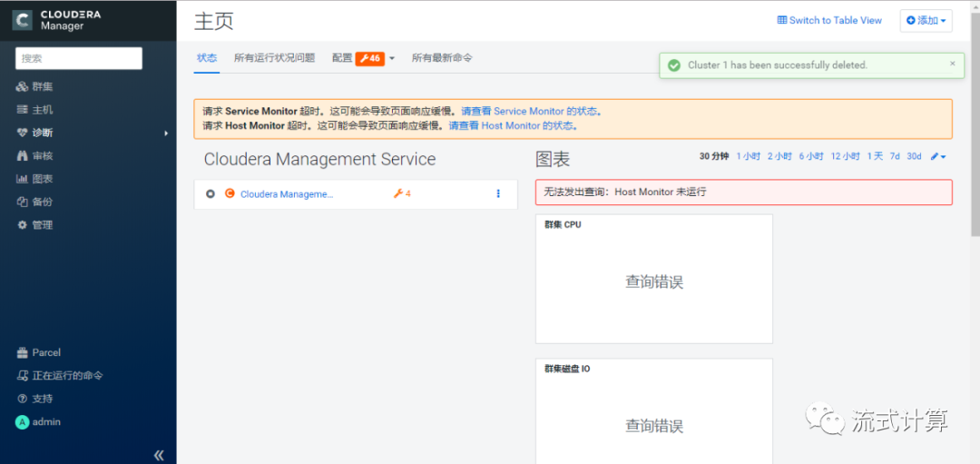
Task: Select the 7d time range
Action: point(895,156)
